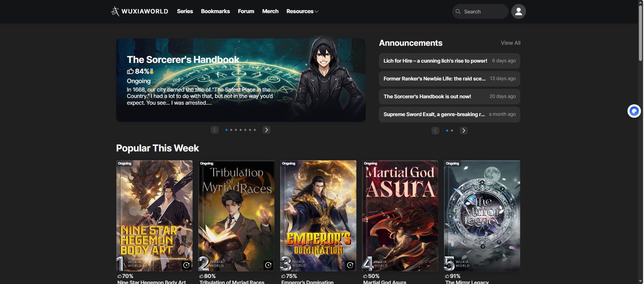The width and height of the screenshot is (644, 284).
Task: Click the page vertical scrollbar
Action: pos(640,34)
